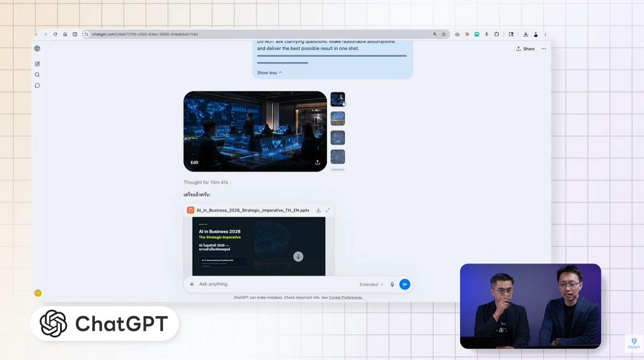Select the first image thumbnail
The image size is (644, 360).
[x=337, y=99]
